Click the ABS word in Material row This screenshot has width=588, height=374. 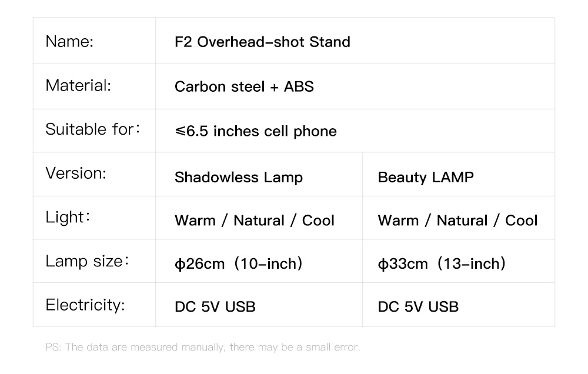pos(299,86)
